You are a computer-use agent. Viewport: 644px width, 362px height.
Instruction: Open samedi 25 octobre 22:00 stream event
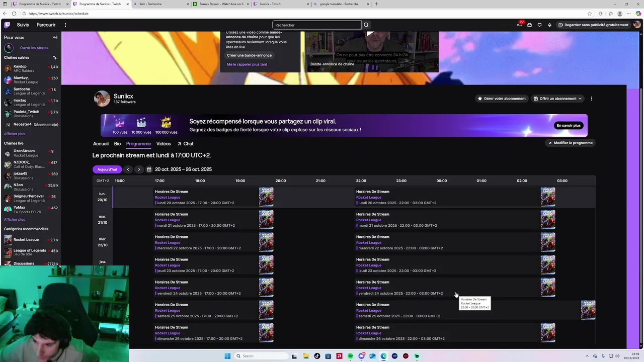(x=475, y=310)
